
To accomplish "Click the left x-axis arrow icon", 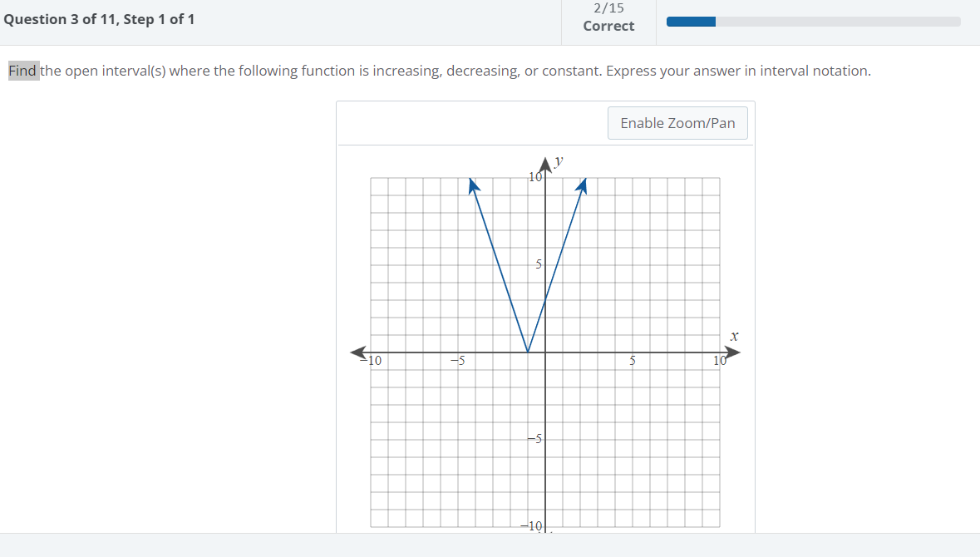I will tap(358, 352).
